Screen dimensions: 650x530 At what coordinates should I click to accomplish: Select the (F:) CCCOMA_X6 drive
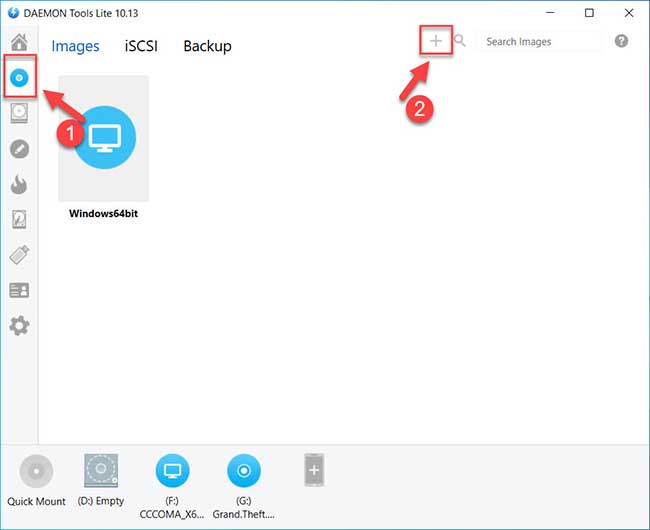pos(172,471)
